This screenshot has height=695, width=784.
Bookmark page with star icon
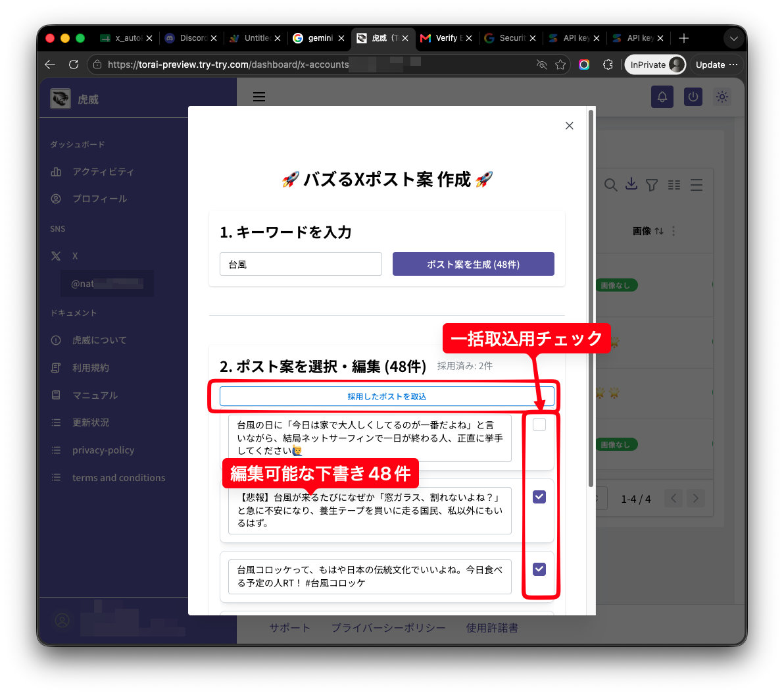560,64
